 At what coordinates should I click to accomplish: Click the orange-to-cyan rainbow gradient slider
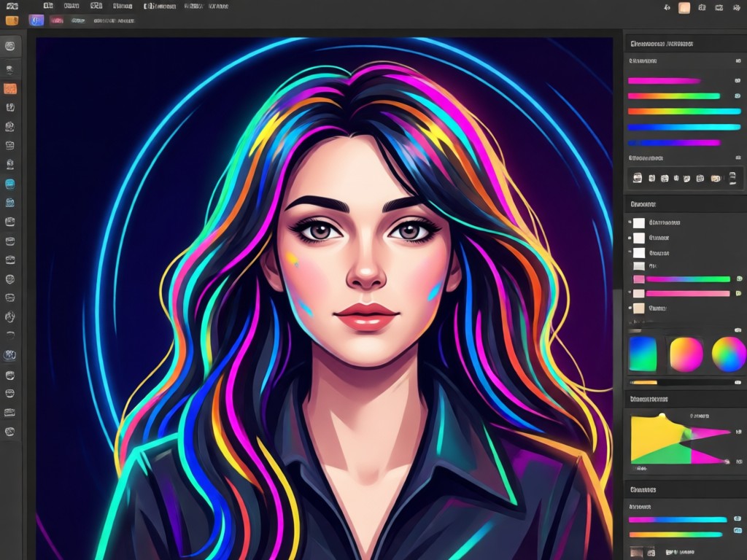[684, 112]
